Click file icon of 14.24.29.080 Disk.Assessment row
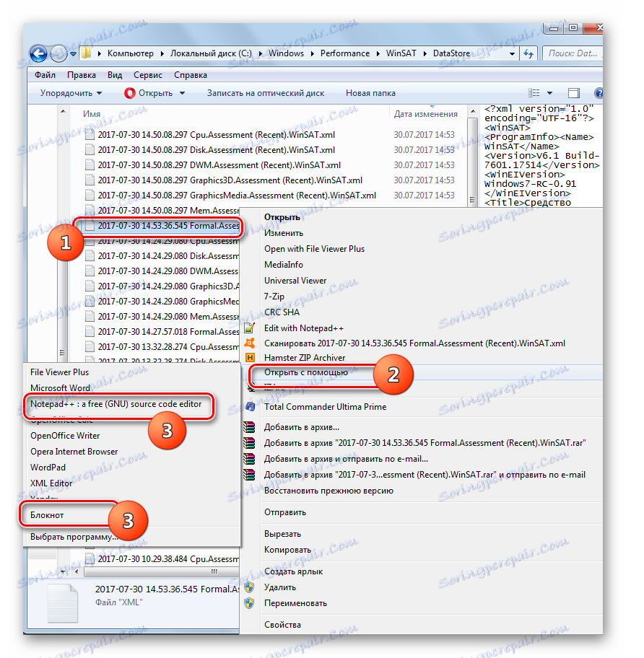The image size is (644, 658). [90, 255]
